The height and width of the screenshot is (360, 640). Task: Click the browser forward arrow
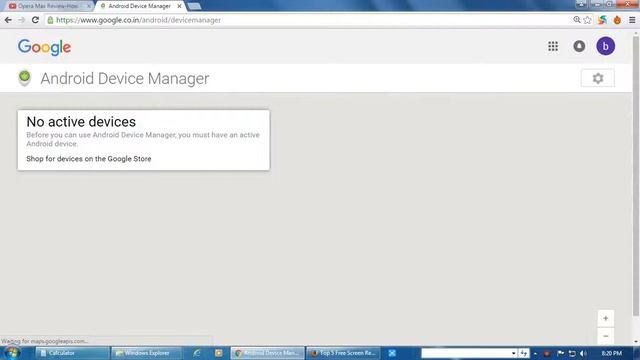pos(21,20)
